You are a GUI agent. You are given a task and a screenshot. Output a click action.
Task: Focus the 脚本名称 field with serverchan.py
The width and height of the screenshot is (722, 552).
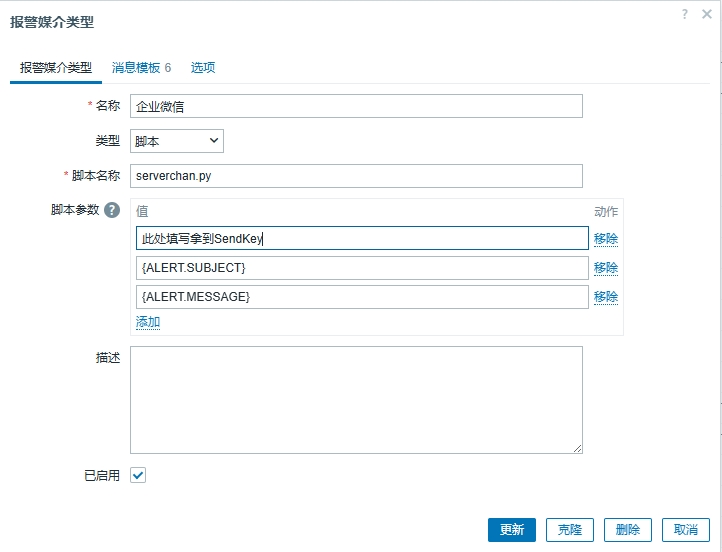tap(356, 176)
